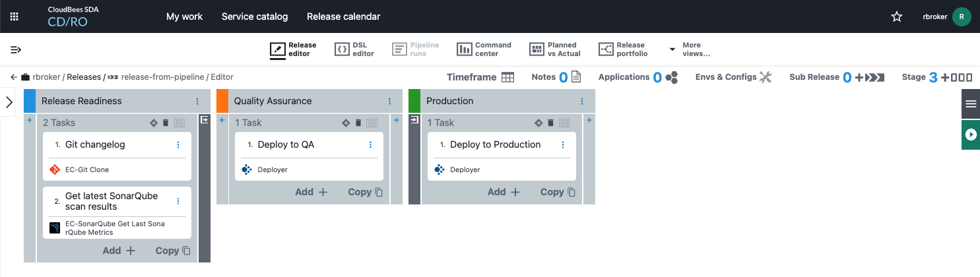Click the favorites star icon

(897, 16)
